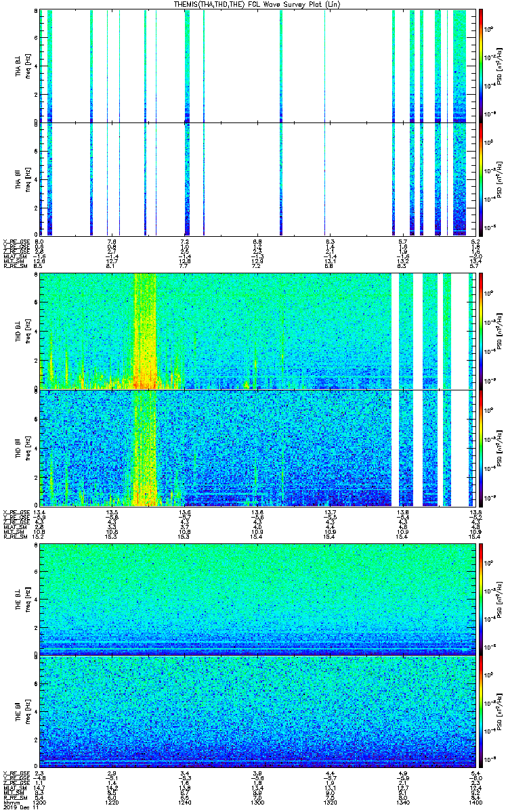Click the color bar beside THA B-perpendicular panel

tap(481, 66)
